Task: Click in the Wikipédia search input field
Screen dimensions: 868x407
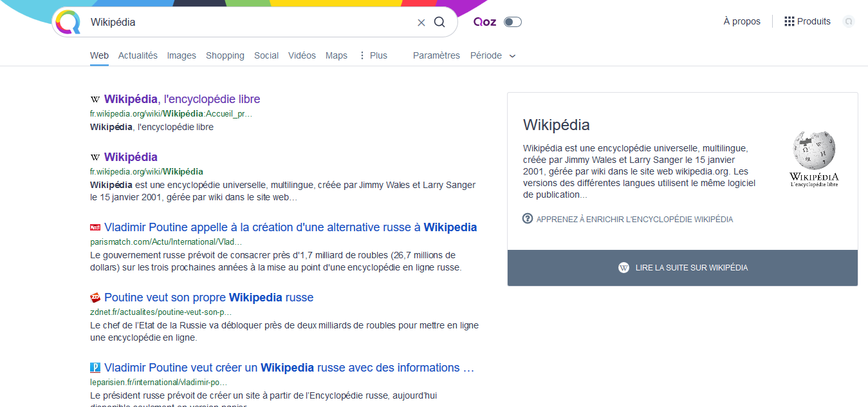Action: 251,22
